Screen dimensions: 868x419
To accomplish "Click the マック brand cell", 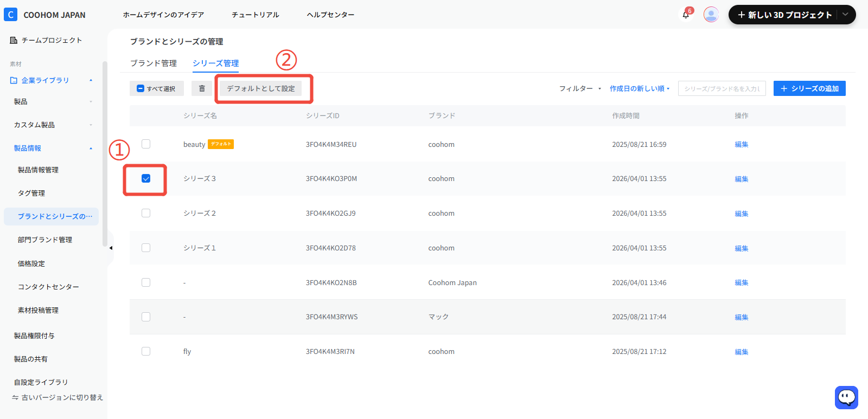I will click(x=438, y=317).
